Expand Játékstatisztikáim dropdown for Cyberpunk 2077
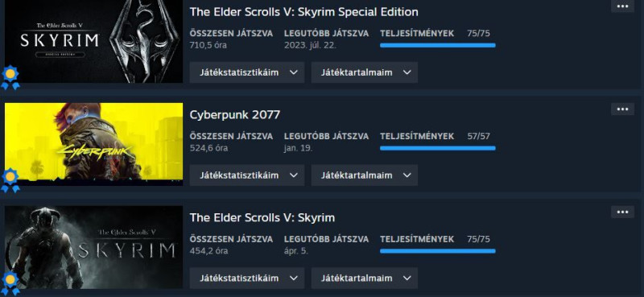Screen dimensions: 644x297 pyautogui.click(x=247, y=175)
